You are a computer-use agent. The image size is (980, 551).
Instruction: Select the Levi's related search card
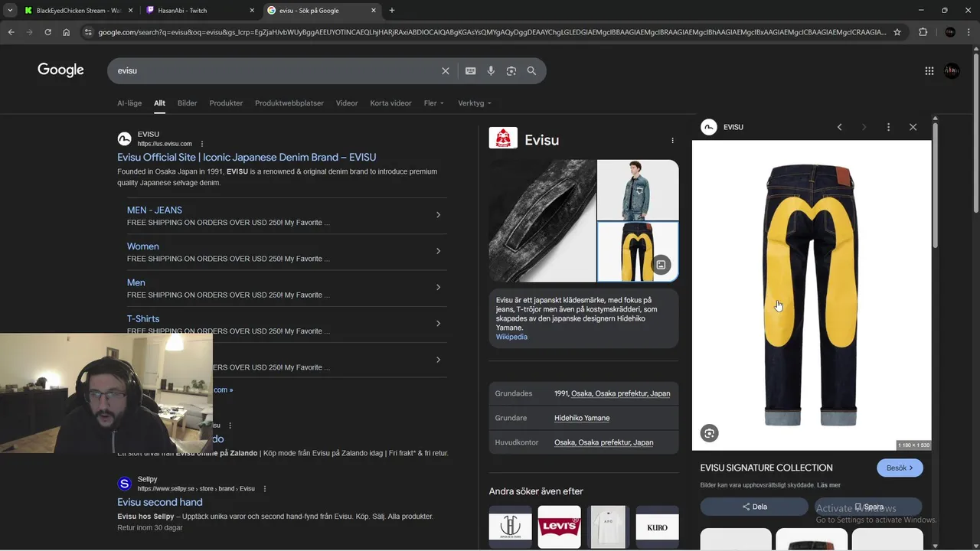(x=559, y=527)
